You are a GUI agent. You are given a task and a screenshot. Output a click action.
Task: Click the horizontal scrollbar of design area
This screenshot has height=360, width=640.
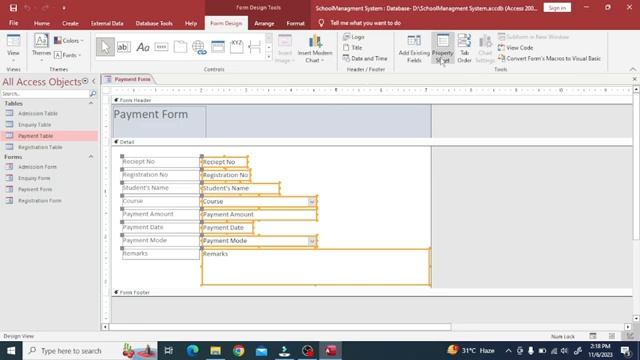pyautogui.click(x=280, y=327)
